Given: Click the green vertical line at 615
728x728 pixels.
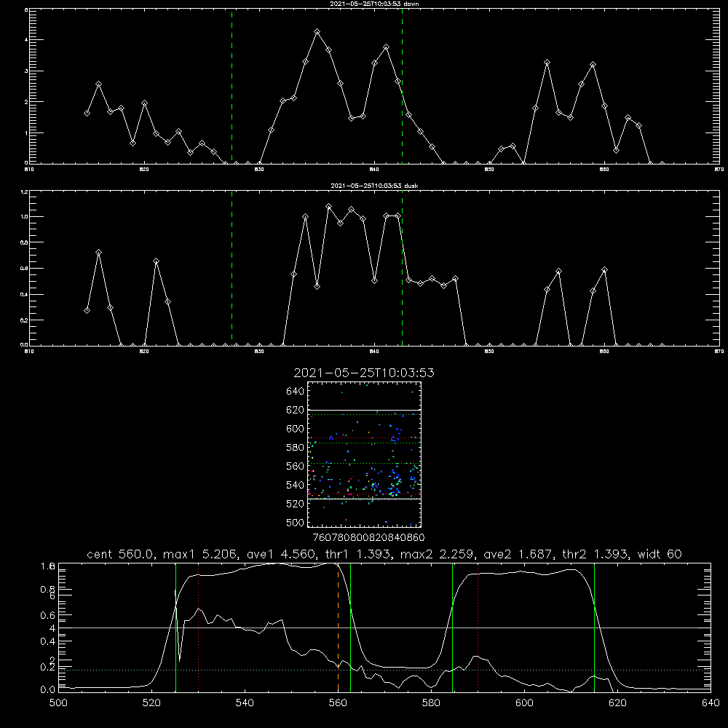Looking at the screenshot, I should [594, 628].
